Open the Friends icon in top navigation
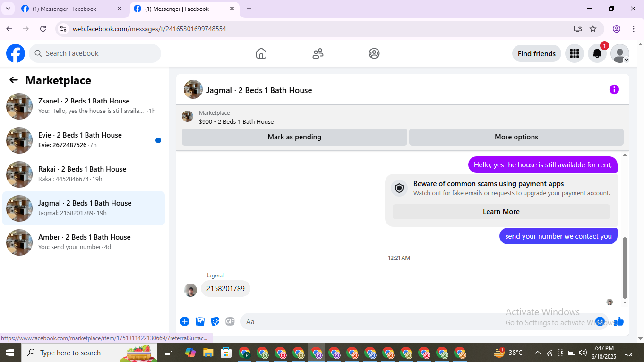The height and width of the screenshot is (362, 644). (x=318, y=53)
